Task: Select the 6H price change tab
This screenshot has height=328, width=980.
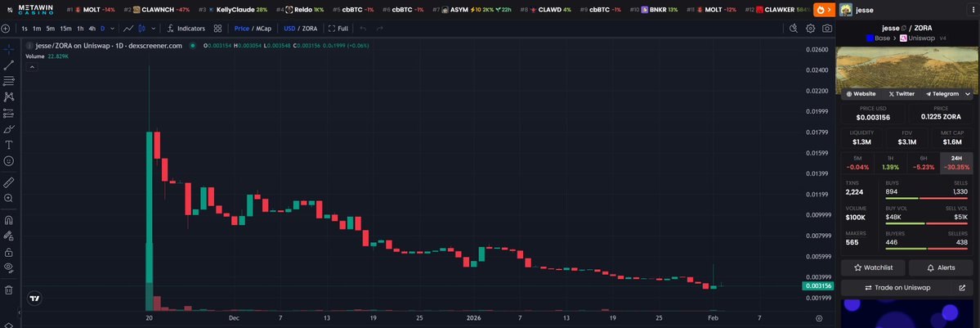Action: tap(923, 163)
